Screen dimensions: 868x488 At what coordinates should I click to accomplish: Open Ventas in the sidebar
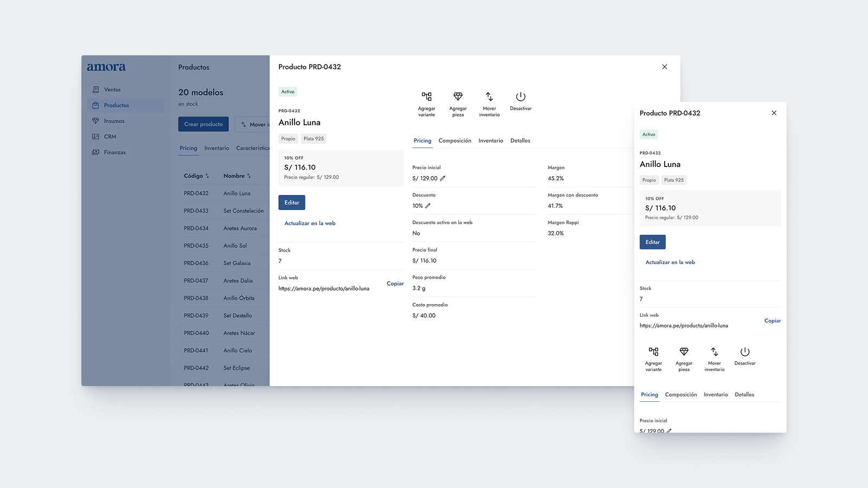[x=125, y=89]
